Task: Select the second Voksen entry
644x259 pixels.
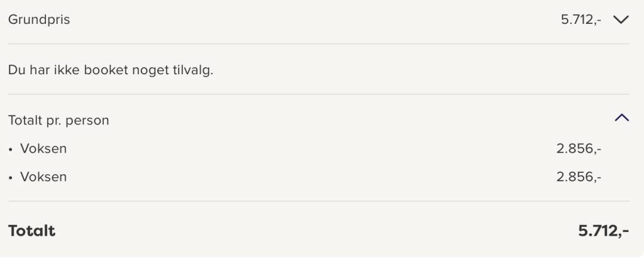Action: click(x=43, y=177)
